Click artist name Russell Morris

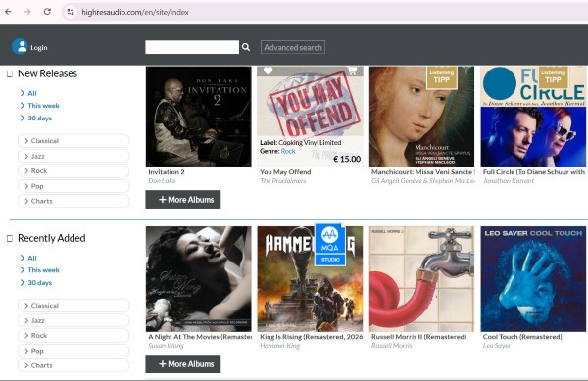click(391, 346)
